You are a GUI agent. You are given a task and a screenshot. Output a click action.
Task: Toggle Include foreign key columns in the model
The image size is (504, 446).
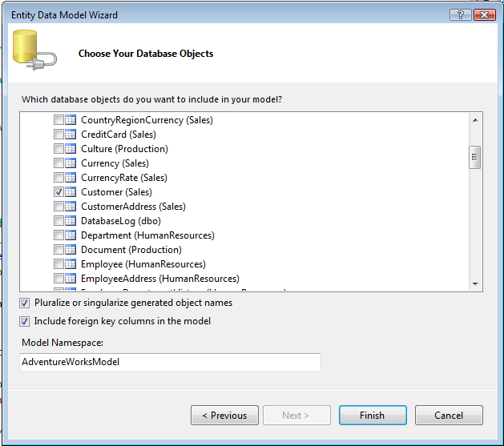point(24,321)
